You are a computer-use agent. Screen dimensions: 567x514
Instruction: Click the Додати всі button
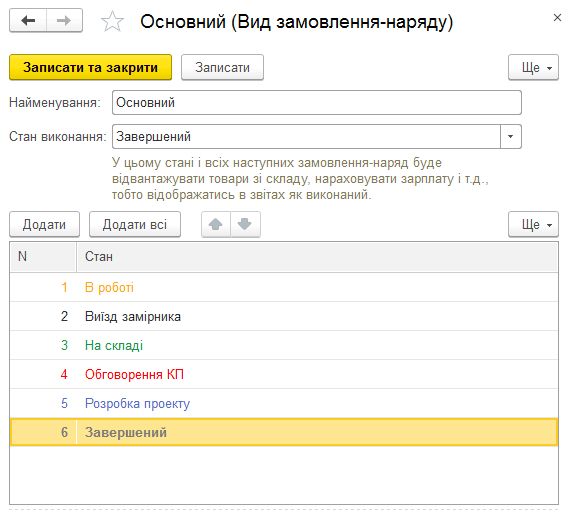click(135, 224)
